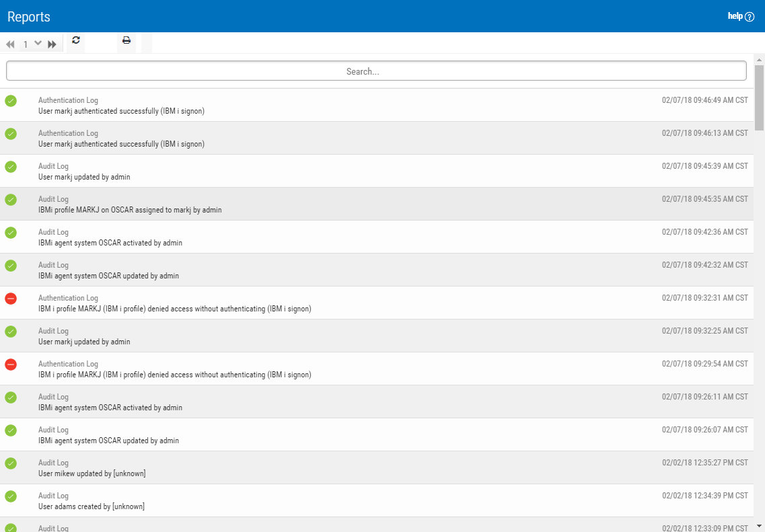
Task: Select the 09:46:13 AM authenticated successfully message
Action: point(122,144)
